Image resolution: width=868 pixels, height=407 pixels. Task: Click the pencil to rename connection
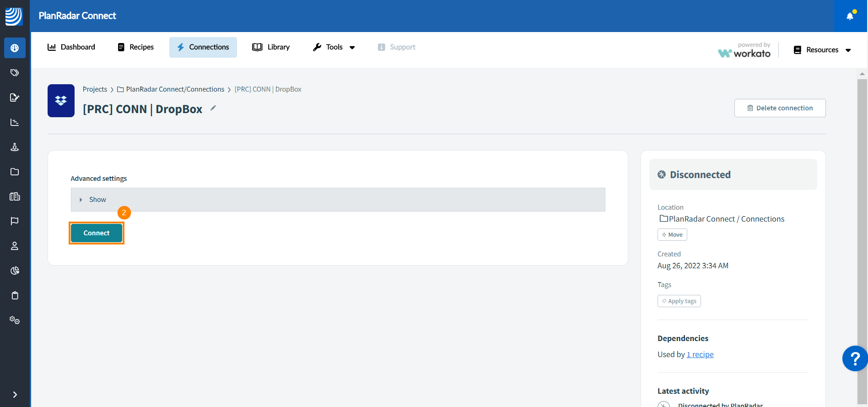point(213,108)
